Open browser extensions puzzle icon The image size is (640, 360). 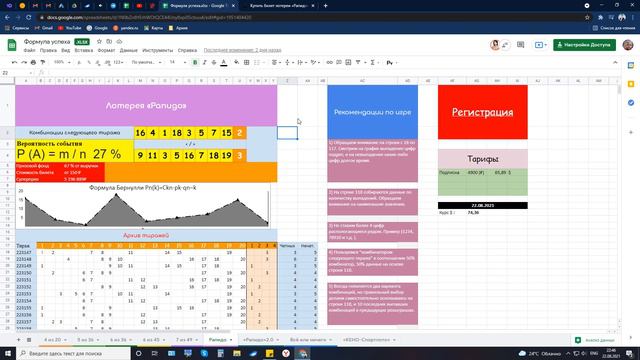[x=600, y=18]
